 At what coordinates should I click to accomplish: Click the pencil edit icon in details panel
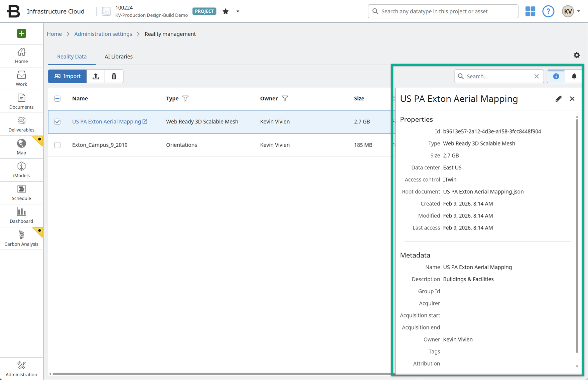click(558, 99)
